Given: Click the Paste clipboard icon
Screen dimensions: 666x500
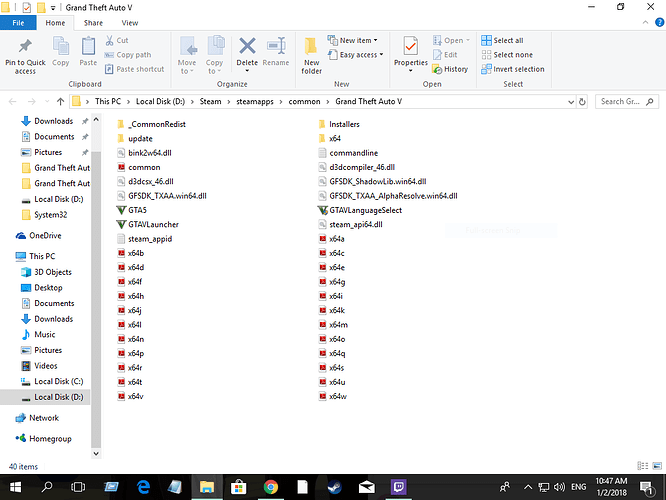Looking at the screenshot, I should (88, 46).
